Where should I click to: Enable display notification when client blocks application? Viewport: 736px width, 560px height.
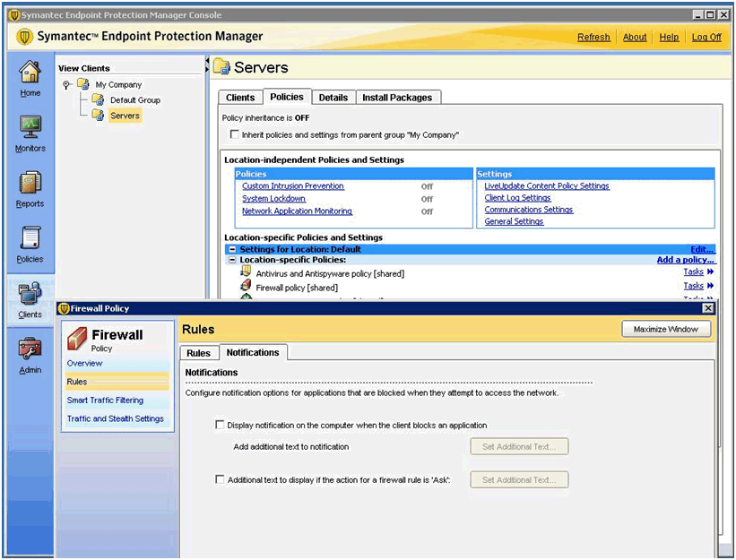(x=221, y=426)
